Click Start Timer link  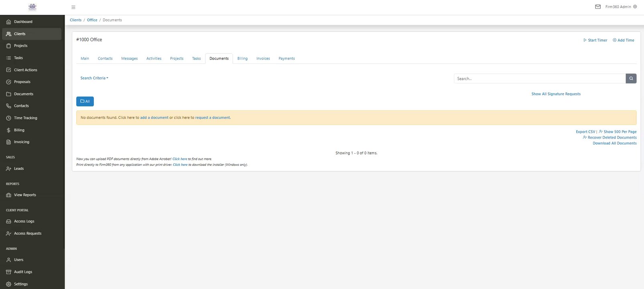(595, 40)
